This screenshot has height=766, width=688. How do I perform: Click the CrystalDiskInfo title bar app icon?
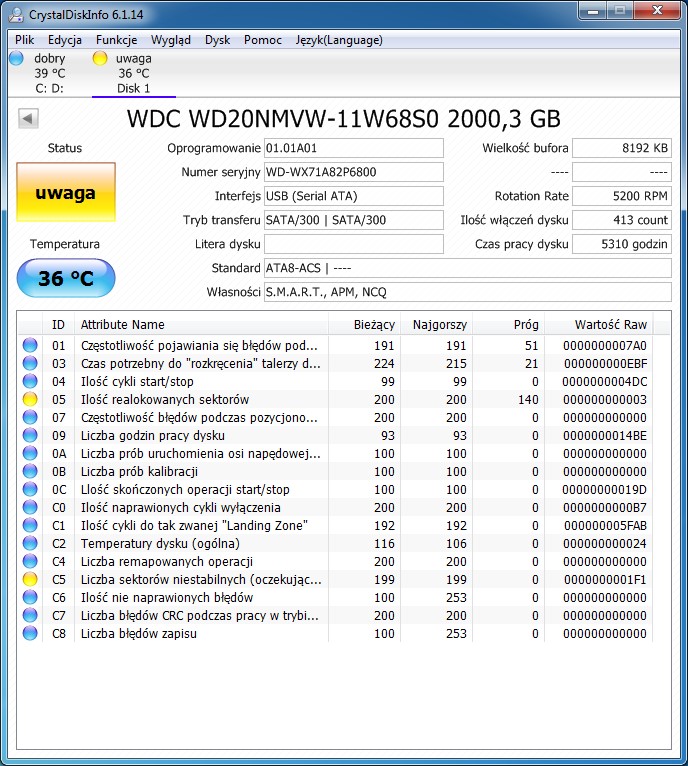(x=16, y=15)
